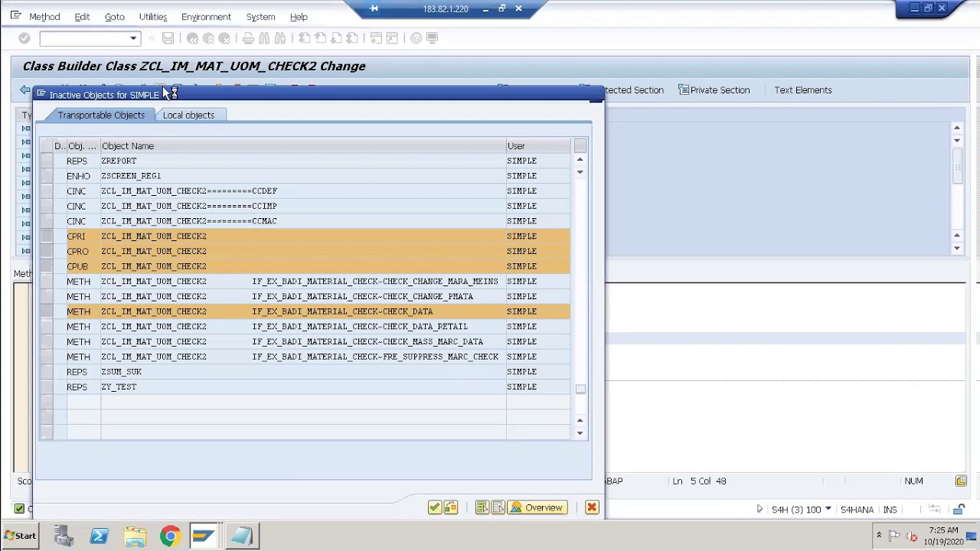Screen dimensions: 980x551
Task: Click the Customize Local Layout monitor icon
Action: pyautogui.click(x=432, y=38)
